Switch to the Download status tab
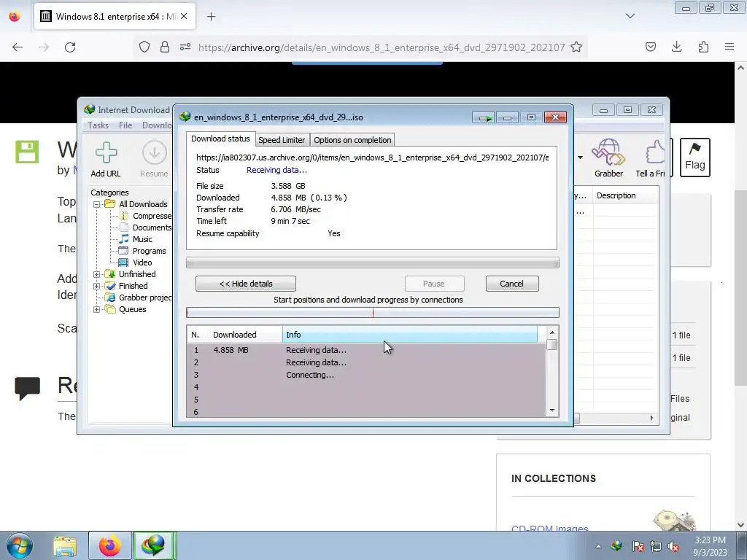Screen dimensions: 747x560 [x=220, y=139]
